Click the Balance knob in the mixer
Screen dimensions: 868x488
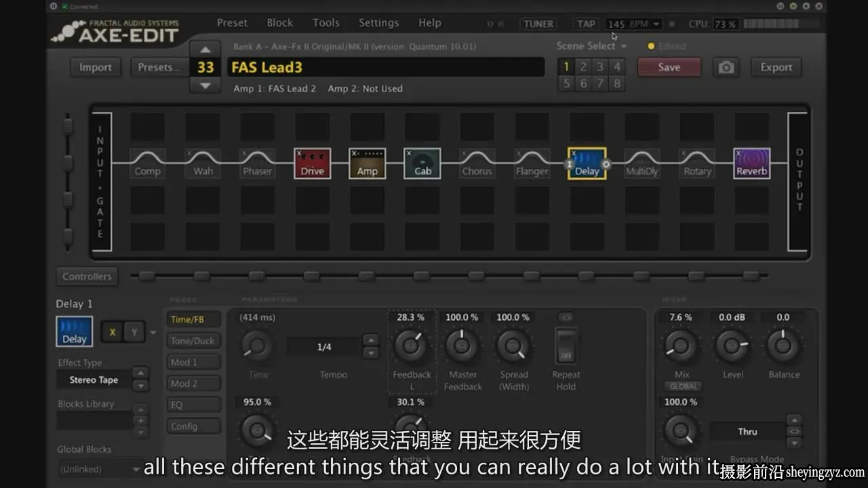point(783,346)
